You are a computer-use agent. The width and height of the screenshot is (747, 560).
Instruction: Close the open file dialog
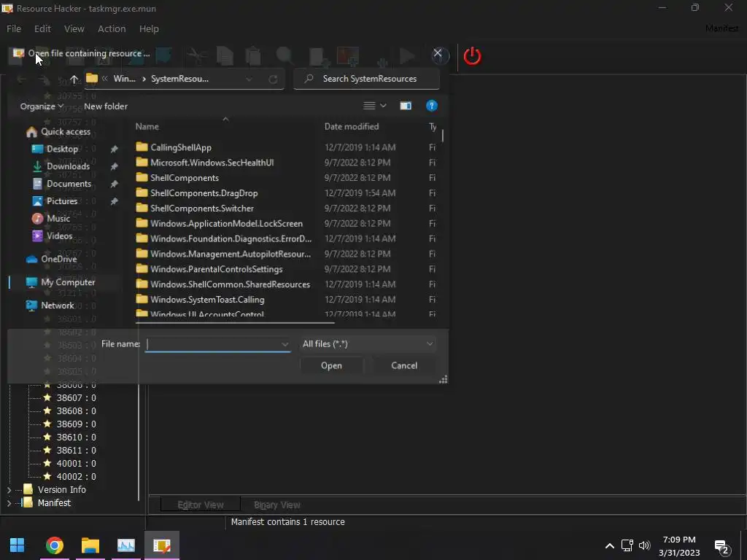(438, 52)
